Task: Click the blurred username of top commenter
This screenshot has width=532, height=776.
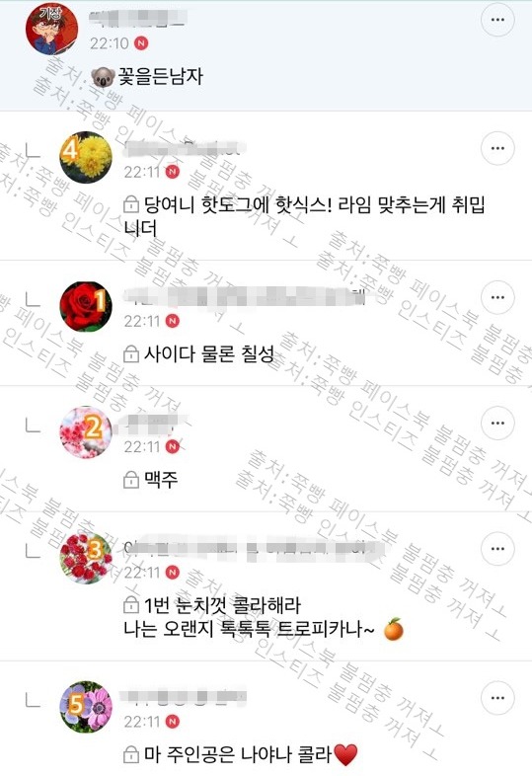Action: pyautogui.click(x=137, y=18)
